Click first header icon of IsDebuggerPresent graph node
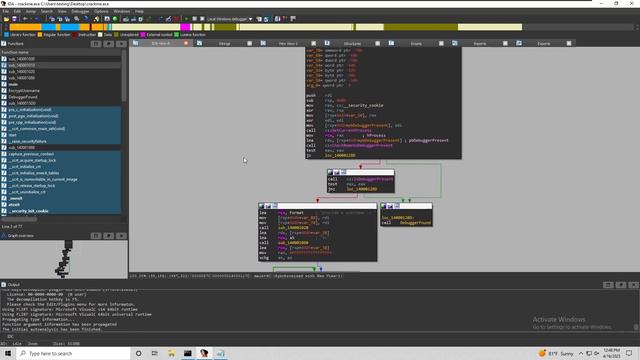Image resolution: width=640 pixels, height=360 pixels. [330, 172]
